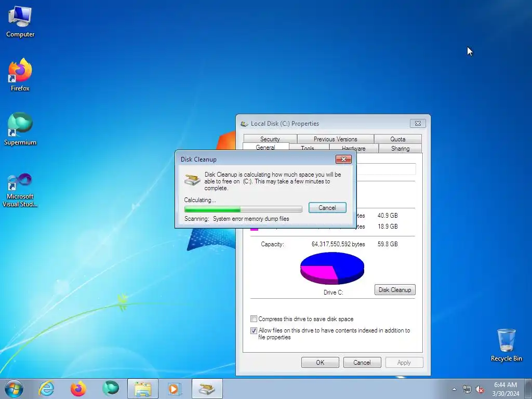
Task: Click the drive label text field
Action: tap(386, 169)
